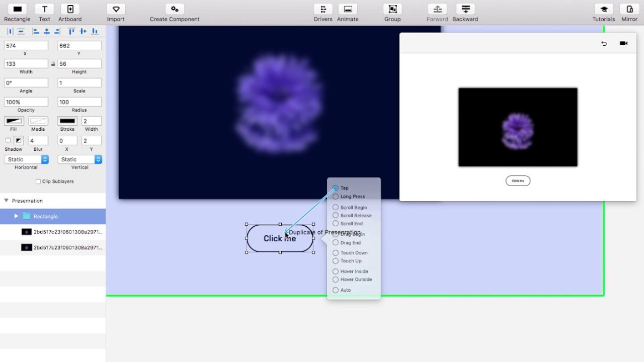Select the Drag End event
This screenshot has width=644, height=362.
tap(336, 242)
